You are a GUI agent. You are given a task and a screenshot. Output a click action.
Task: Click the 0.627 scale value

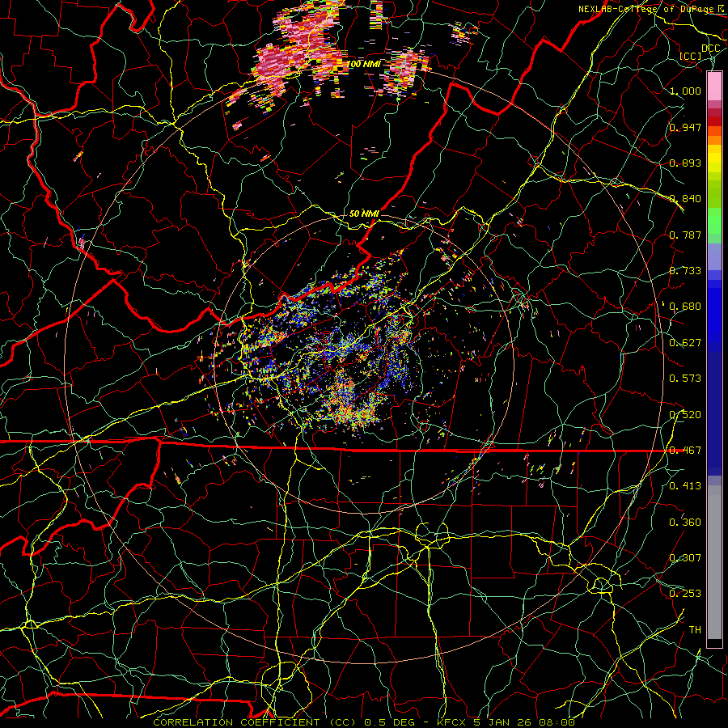(685, 343)
